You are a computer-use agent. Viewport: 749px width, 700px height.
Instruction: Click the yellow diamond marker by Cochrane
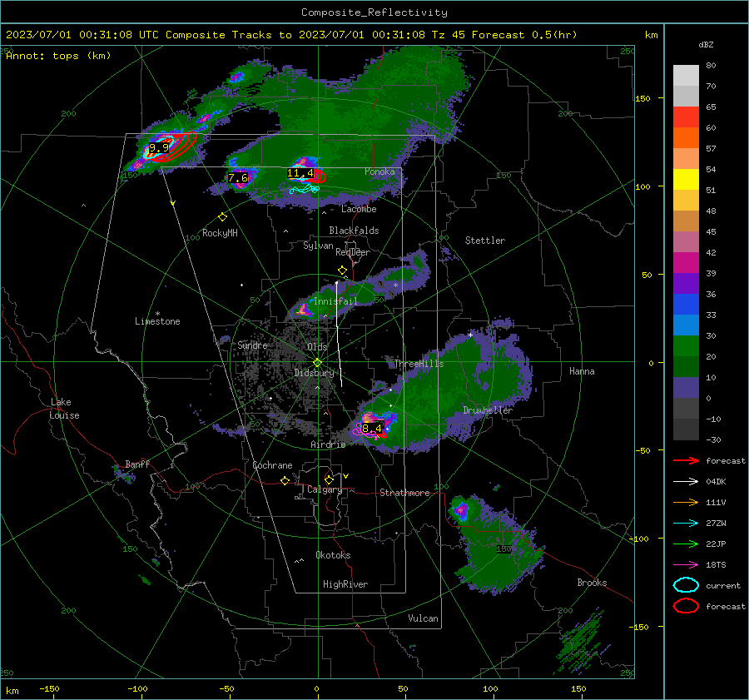[285, 480]
